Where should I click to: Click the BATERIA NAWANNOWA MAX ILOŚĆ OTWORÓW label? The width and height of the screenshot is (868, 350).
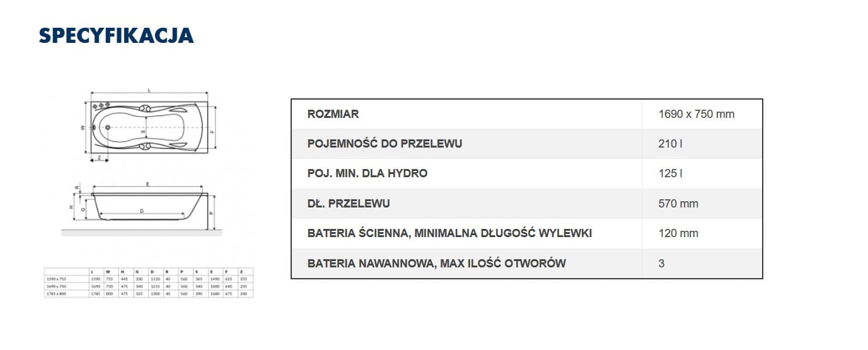436,263
